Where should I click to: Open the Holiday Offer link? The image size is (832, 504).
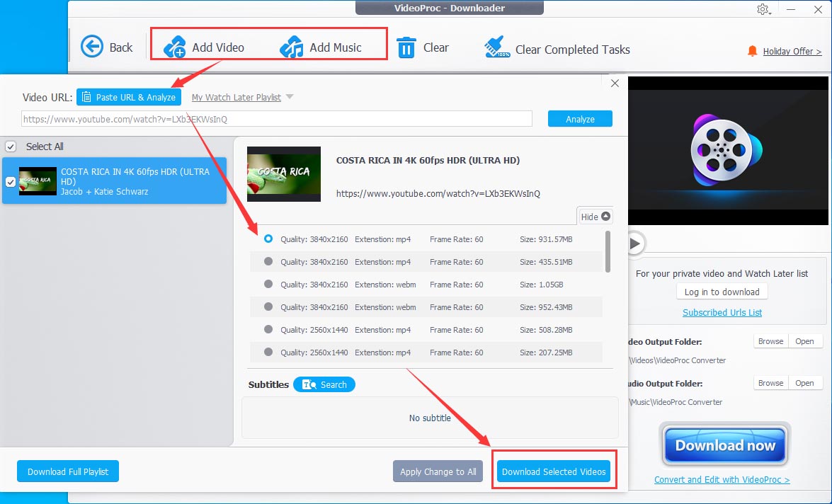click(792, 52)
